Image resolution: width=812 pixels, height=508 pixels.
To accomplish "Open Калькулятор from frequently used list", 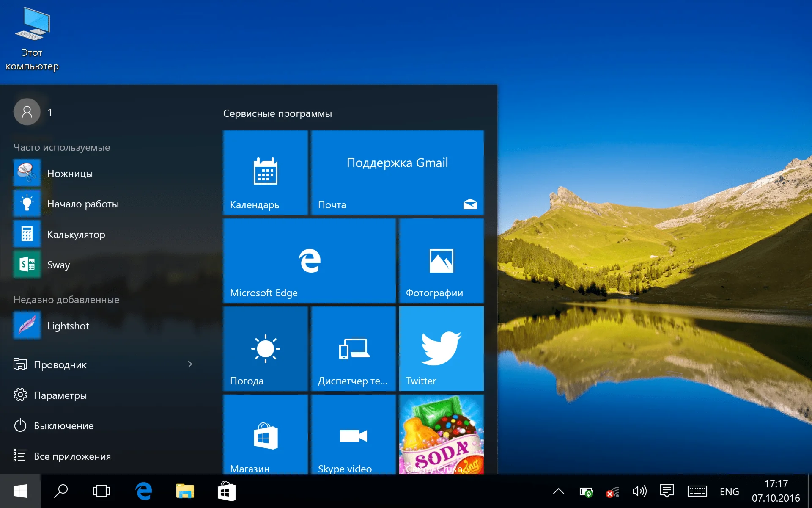I will pyautogui.click(x=76, y=235).
